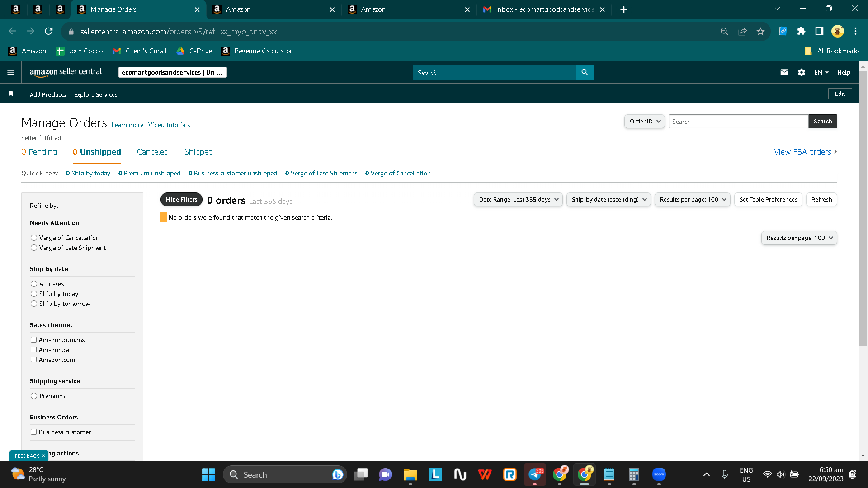Open the Windows Start menu

(x=208, y=475)
